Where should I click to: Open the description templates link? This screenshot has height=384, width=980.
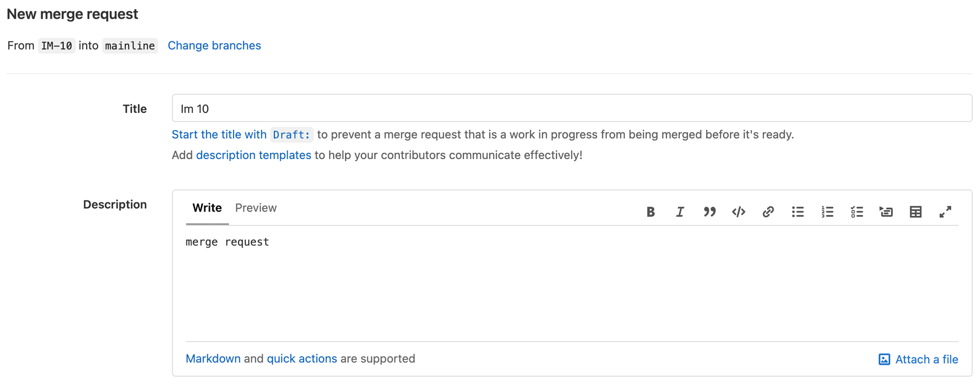tap(254, 155)
